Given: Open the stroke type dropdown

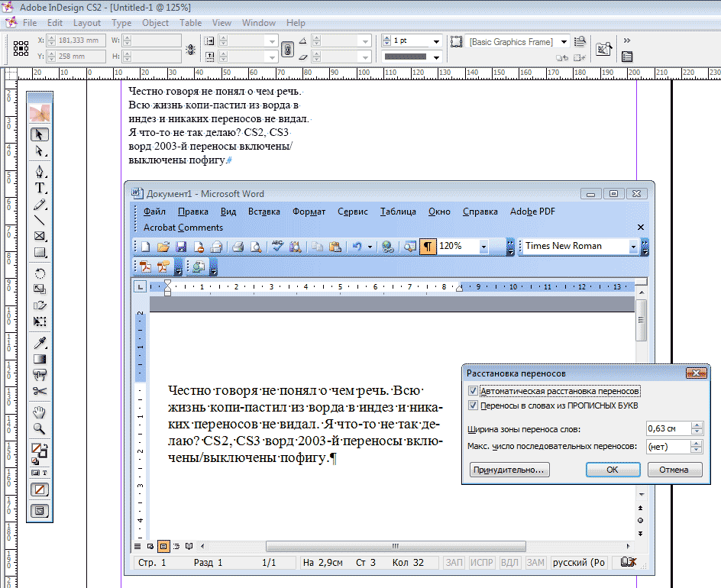Looking at the screenshot, I should point(436,57).
